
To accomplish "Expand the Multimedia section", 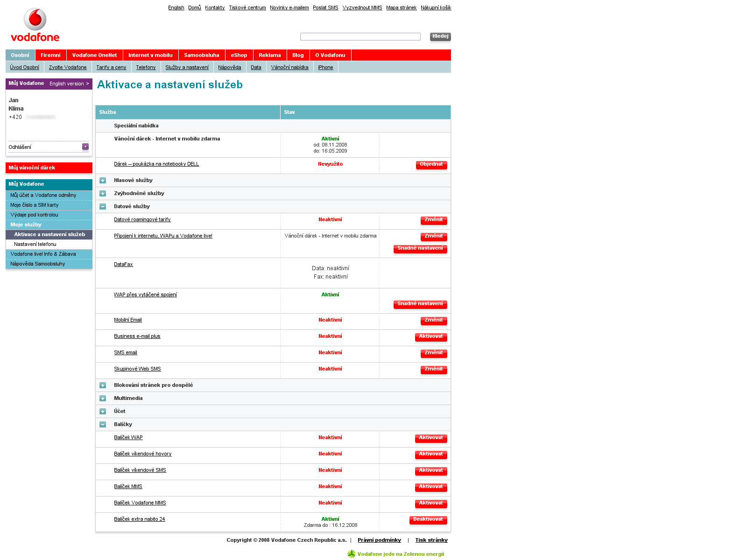I will pos(103,399).
